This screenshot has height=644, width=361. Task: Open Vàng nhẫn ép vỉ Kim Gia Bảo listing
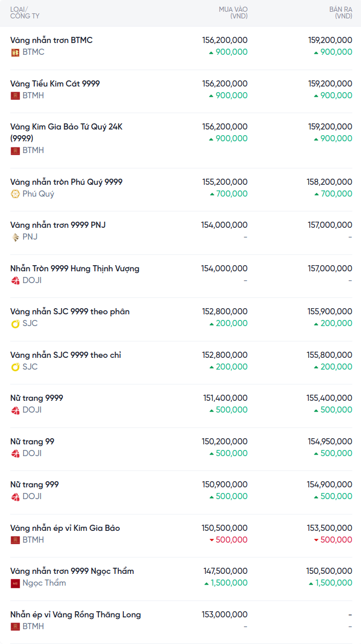point(65,528)
